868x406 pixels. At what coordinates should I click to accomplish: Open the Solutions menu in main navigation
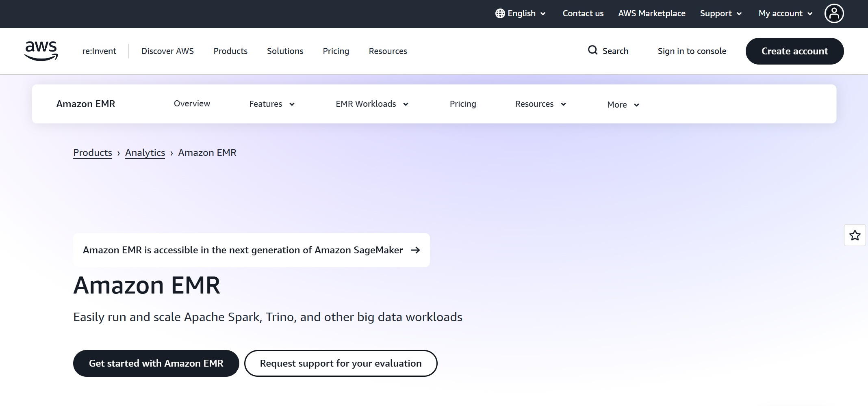(x=285, y=51)
